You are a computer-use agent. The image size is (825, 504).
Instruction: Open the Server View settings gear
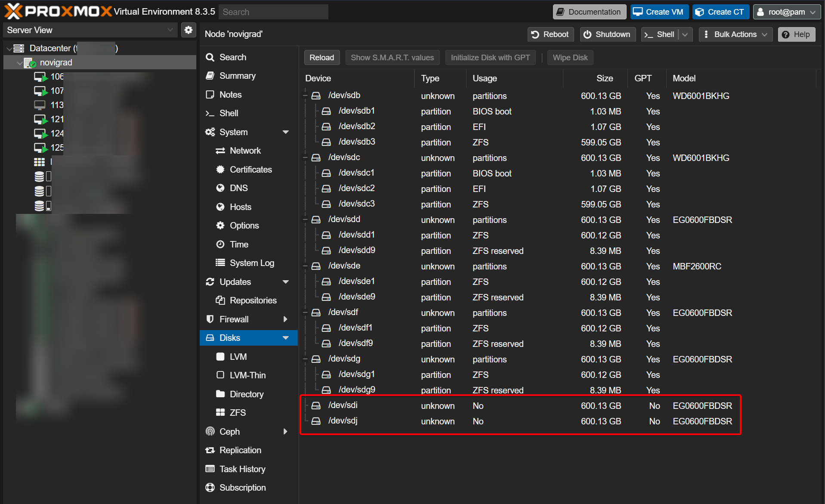click(x=188, y=30)
